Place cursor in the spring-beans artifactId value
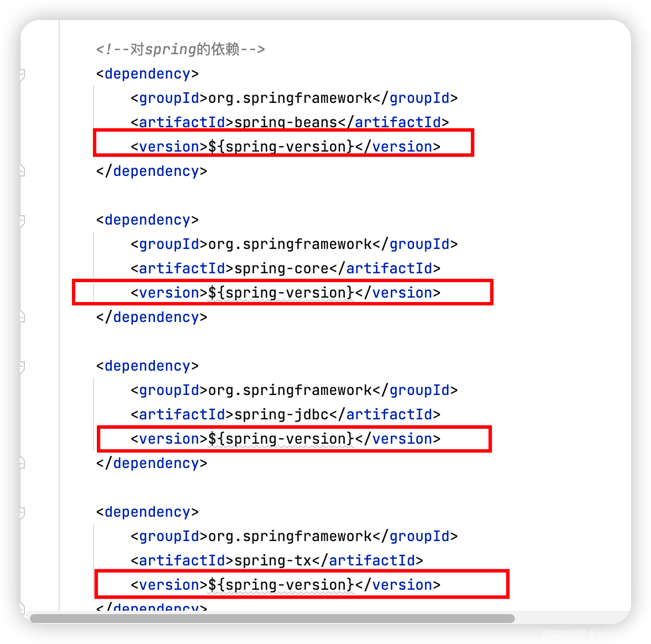The image size is (651, 644). click(286, 123)
